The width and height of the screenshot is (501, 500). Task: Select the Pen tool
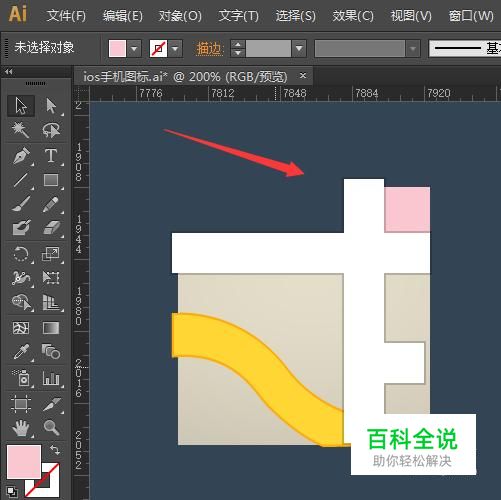(21, 156)
